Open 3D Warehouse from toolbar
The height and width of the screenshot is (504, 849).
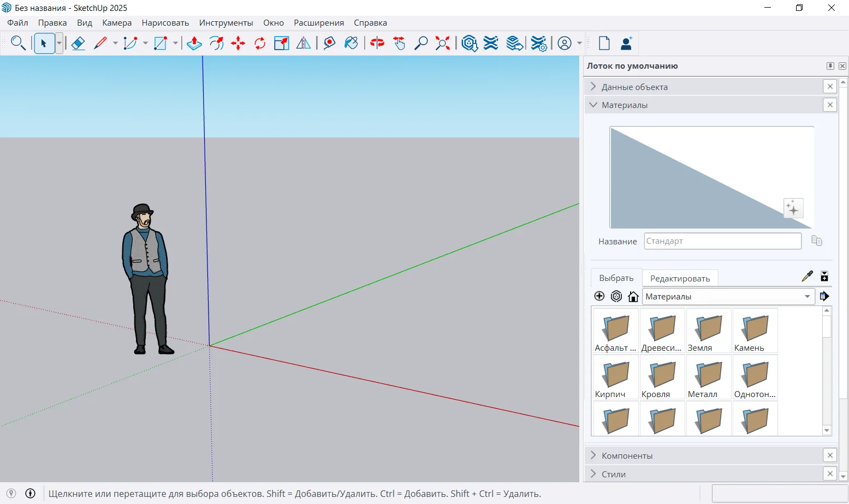[x=470, y=43]
